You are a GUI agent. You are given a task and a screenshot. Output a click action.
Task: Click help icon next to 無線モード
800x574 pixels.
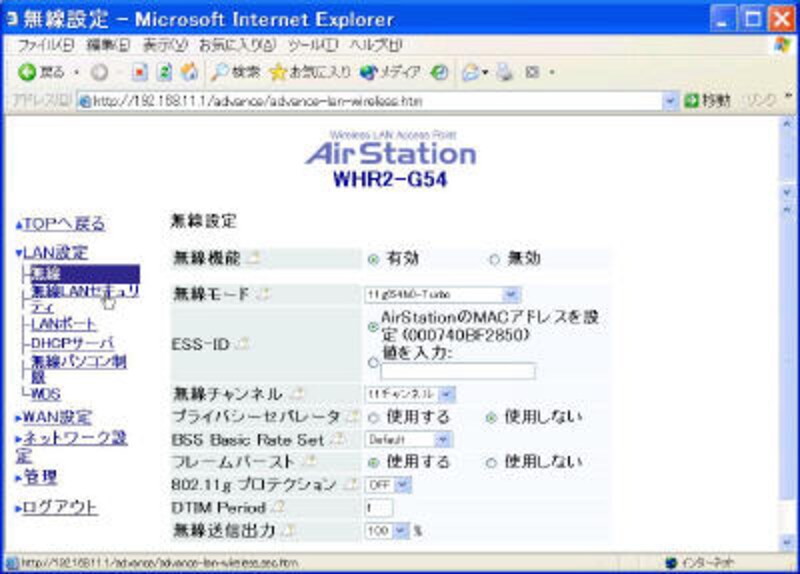coord(263,294)
